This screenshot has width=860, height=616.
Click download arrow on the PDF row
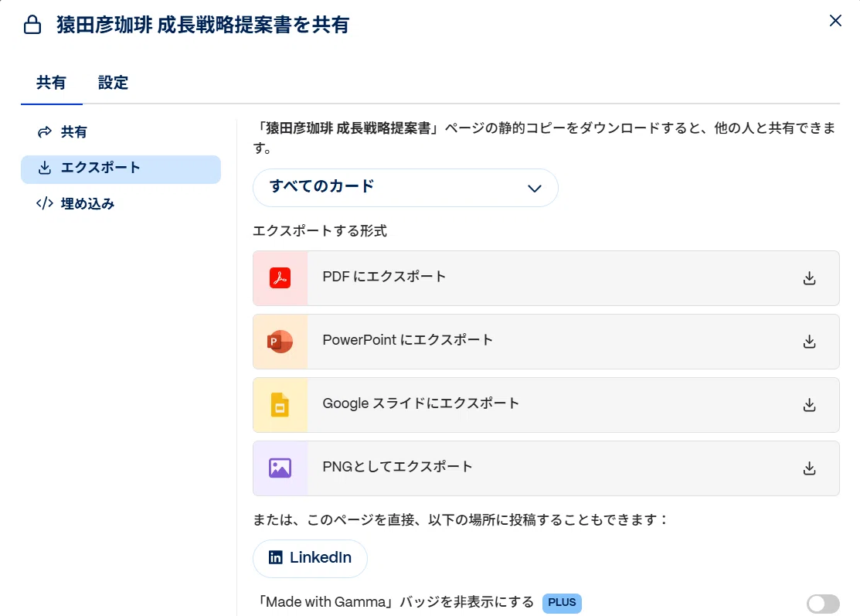809,279
